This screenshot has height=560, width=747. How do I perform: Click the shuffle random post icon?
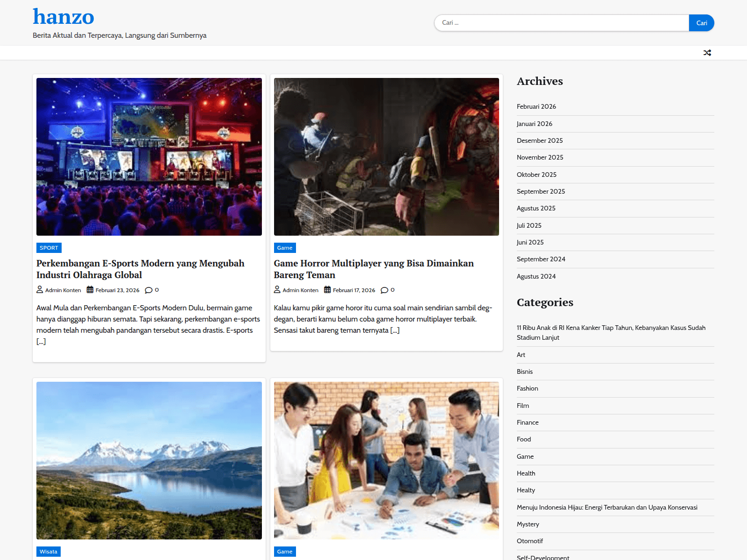(x=707, y=53)
